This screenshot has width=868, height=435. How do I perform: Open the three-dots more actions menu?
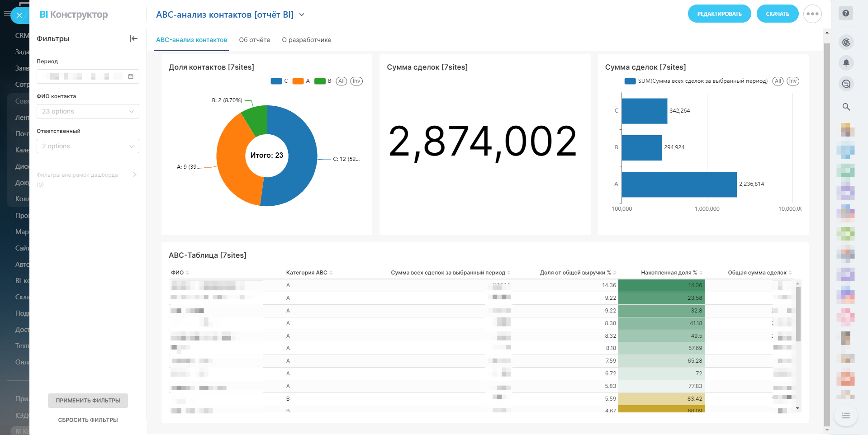point(812,14)
